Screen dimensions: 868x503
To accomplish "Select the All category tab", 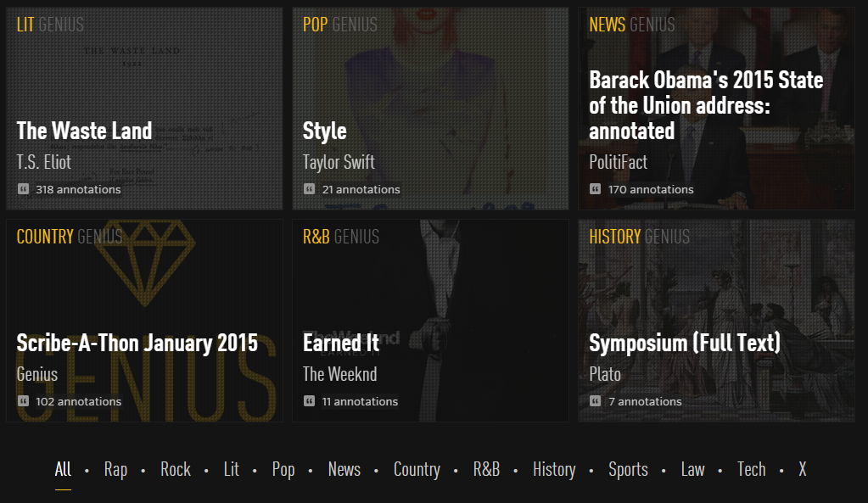I will pos(63,469).
